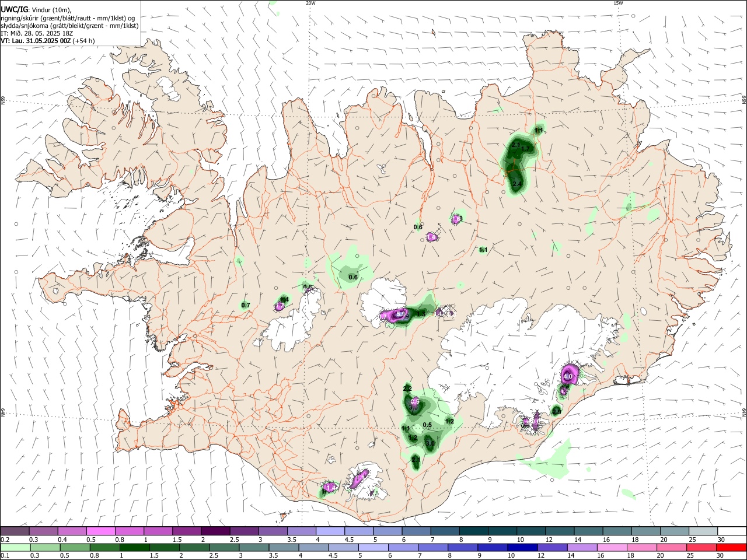
Task: Click the top-row legend swatch between 14 and 16
Action: (588, 531)
